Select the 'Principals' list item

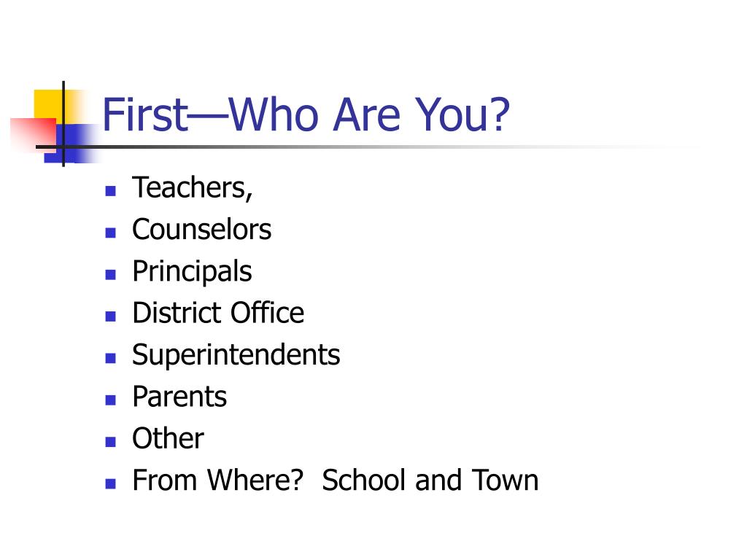(x=192, y=273)
